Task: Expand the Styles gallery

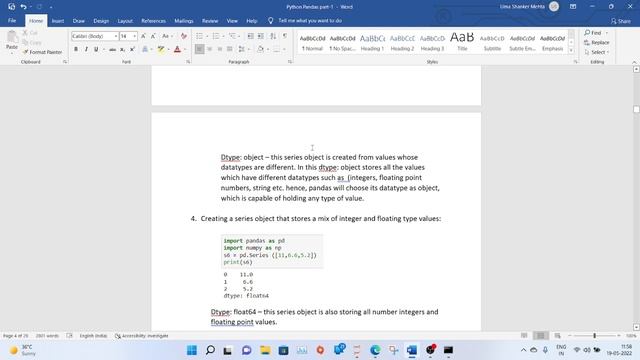Action: coord(571,51)
